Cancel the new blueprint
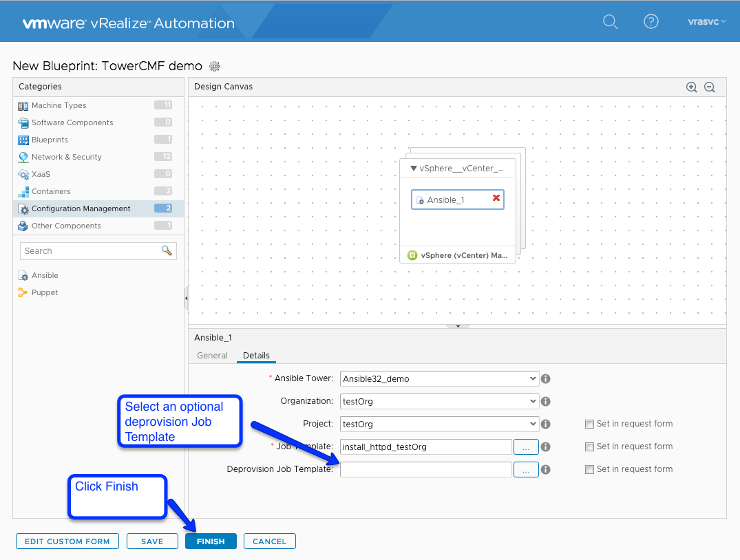The image size is (740, 560). coord(269,541)
